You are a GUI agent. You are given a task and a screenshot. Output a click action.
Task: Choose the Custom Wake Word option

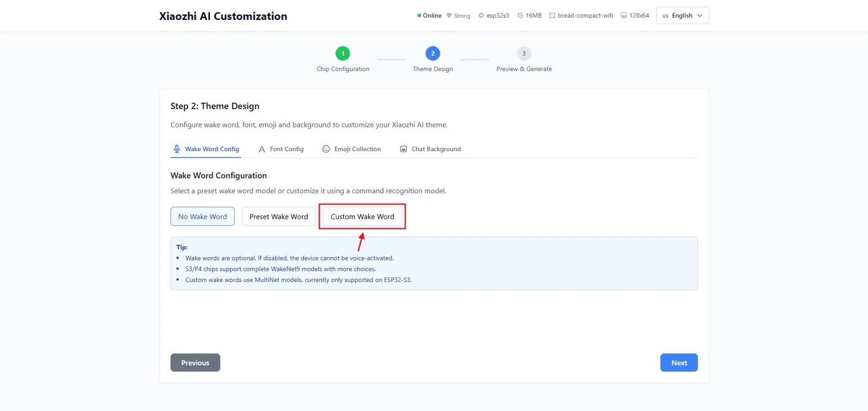[x=363, y=217]
